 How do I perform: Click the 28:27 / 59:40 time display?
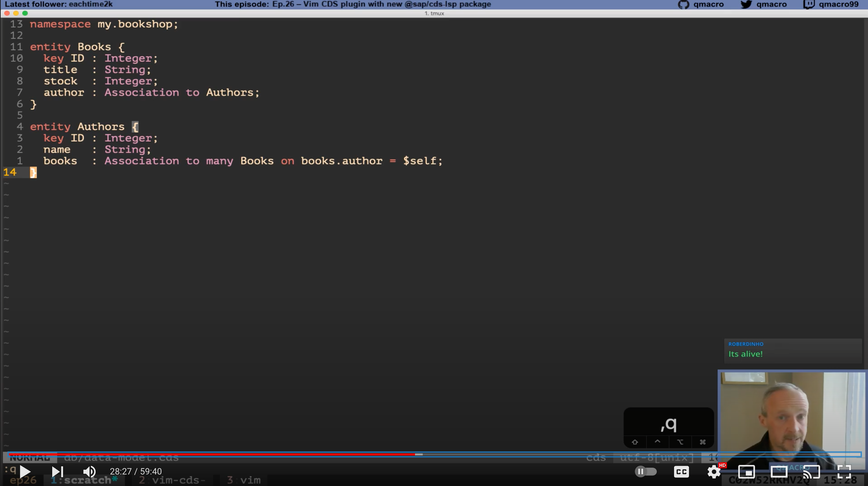coord(136,471)
